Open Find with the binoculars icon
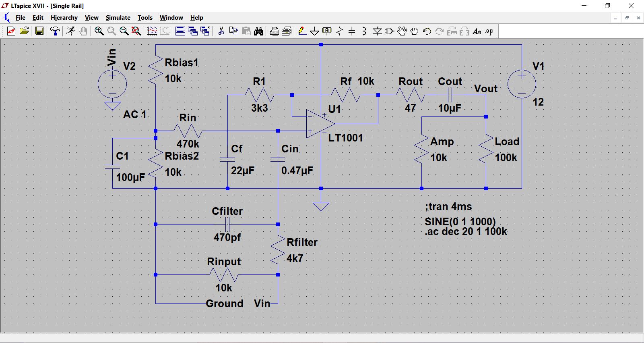This screenshot has height=343, width=644. tap(259, 31)
